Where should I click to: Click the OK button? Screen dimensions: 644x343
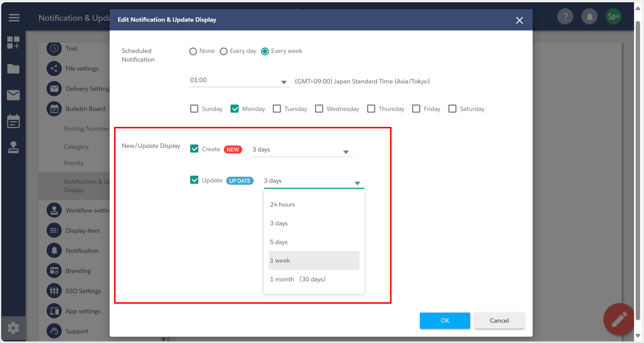click(x=445, y=321)
